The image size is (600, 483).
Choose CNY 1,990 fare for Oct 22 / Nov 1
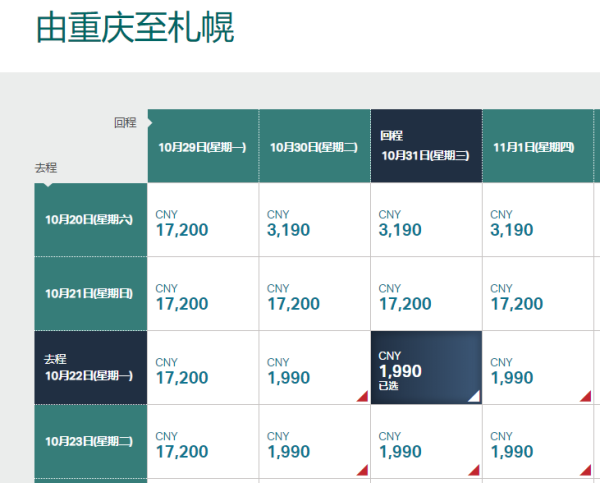coord(538,367)
